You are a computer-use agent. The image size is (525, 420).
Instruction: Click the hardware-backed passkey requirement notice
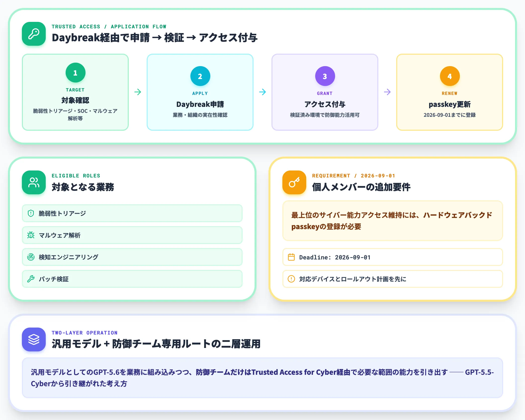(x=393, y=221)
